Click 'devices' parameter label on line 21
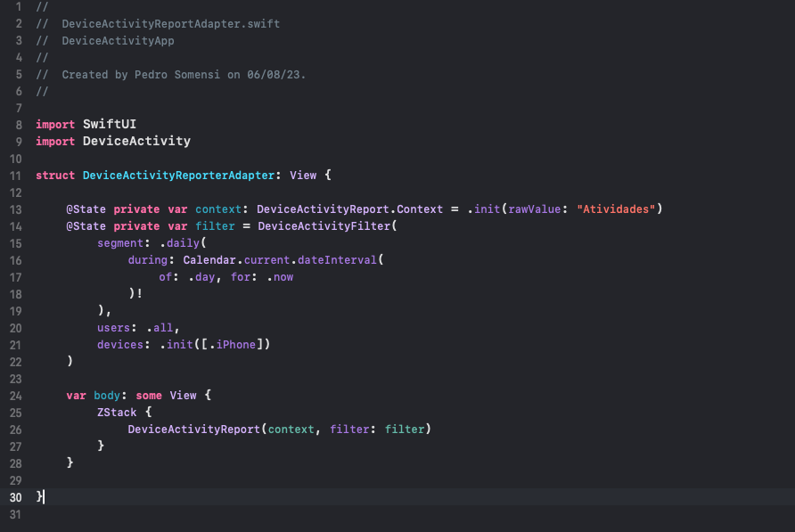 coord(120,344)
